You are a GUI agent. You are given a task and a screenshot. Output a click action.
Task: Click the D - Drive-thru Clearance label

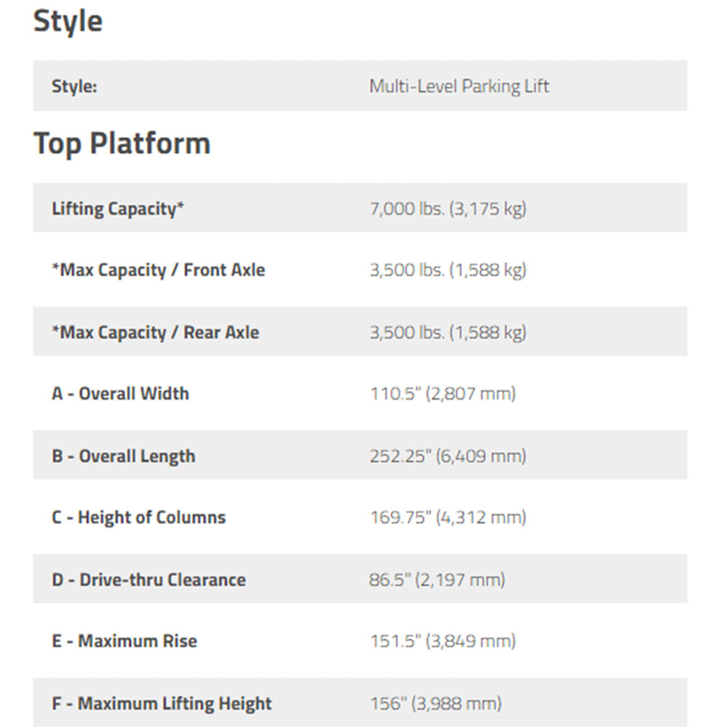click(x=149, y=580)
